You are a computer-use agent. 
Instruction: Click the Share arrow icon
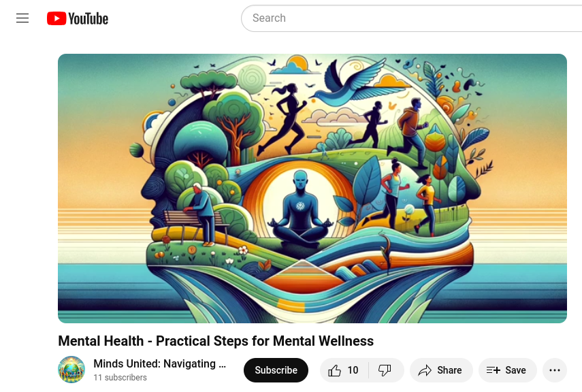pos(425,370)
